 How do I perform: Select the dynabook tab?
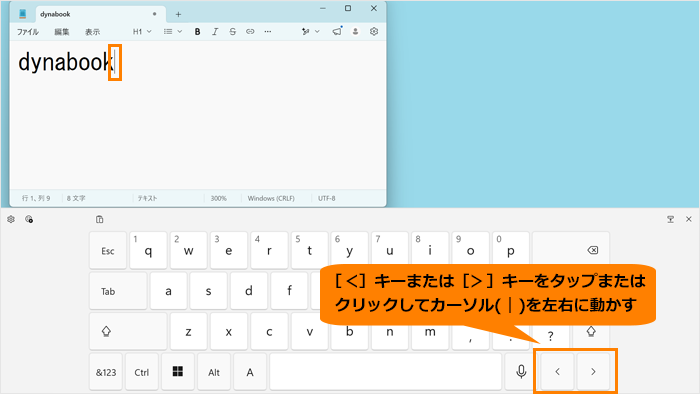tap(100, 14)
